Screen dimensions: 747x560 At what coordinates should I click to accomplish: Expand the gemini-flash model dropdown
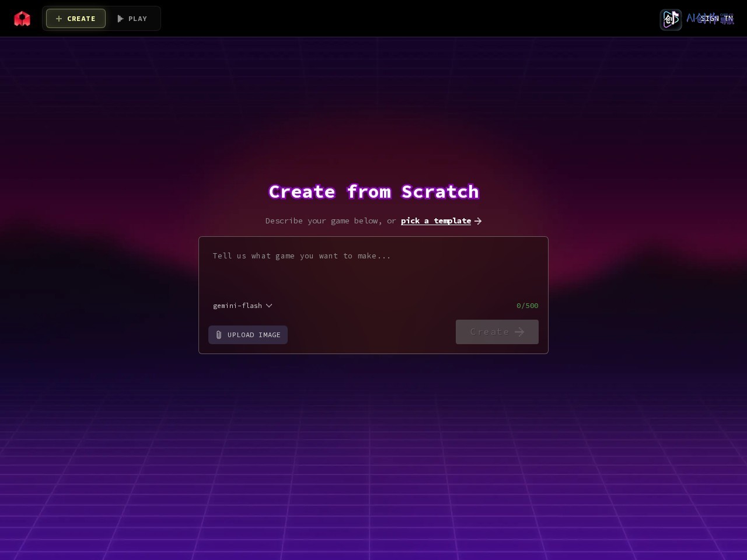(x=243, y=306)
